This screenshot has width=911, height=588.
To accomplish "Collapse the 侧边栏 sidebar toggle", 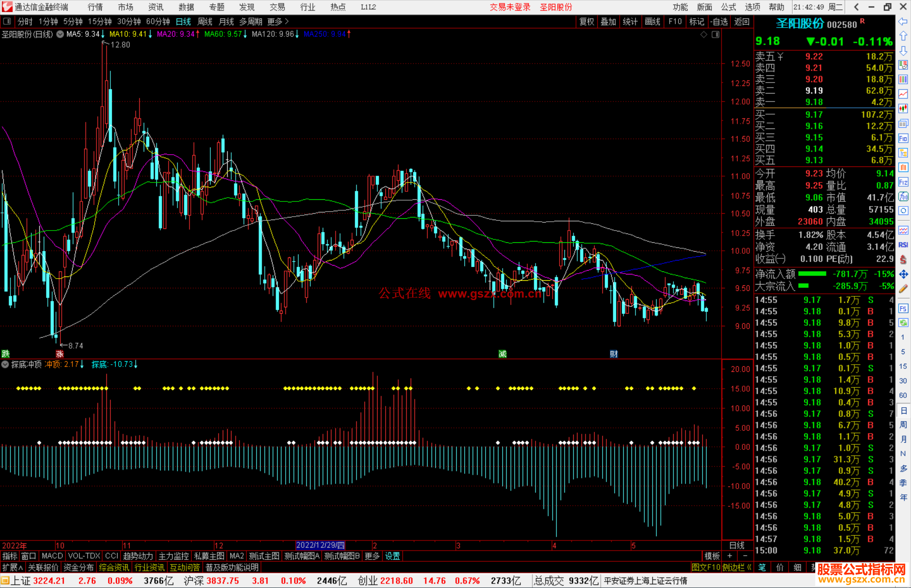I will click(736, 567).
